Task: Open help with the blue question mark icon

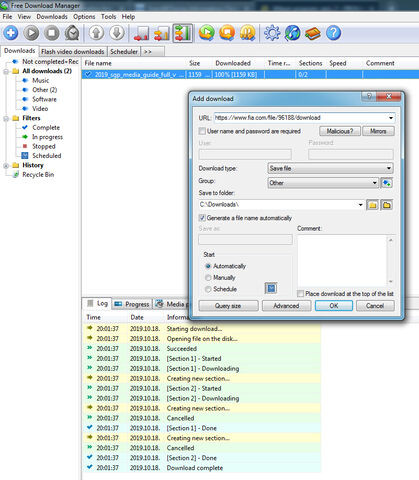Action: [333, 33]
